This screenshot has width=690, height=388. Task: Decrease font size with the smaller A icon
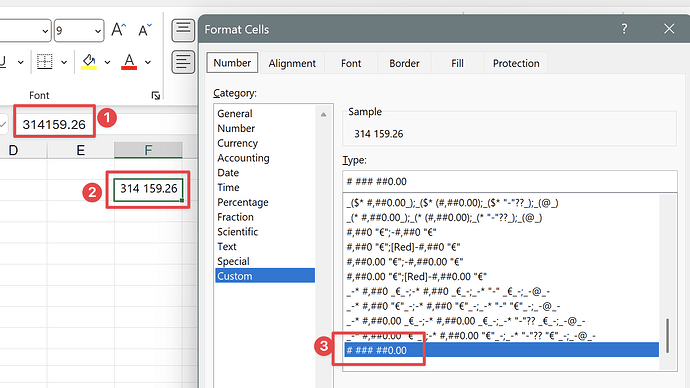[x=144, y=30]
